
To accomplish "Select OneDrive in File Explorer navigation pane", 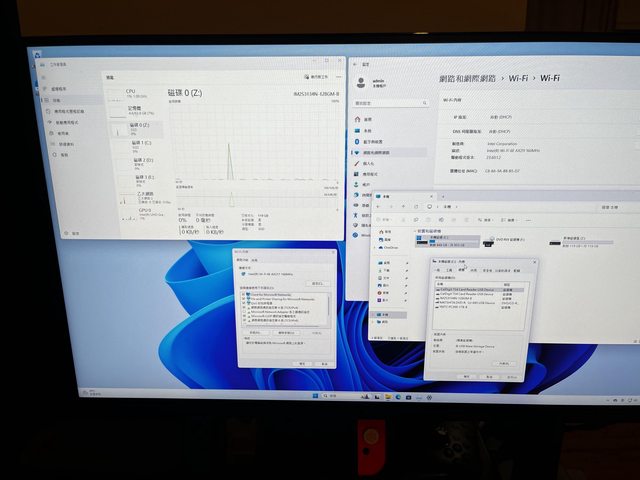I will 390,245.
